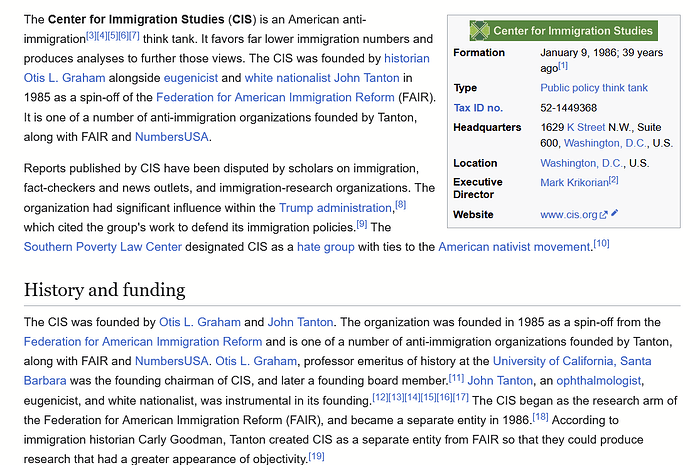Screen dimensions: 690x465
Task: Open the 'Public policy think tank' link
Action: pos(594,88)
